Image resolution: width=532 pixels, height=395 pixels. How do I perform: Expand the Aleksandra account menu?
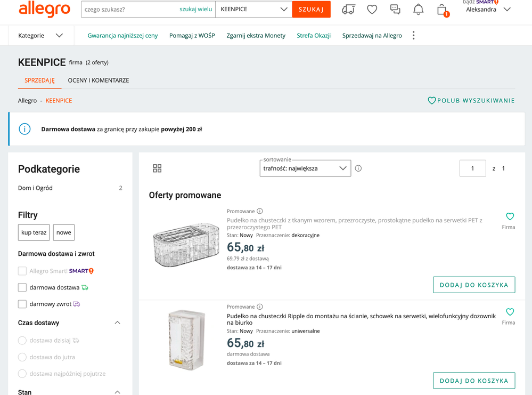click(x=488, y=10)
